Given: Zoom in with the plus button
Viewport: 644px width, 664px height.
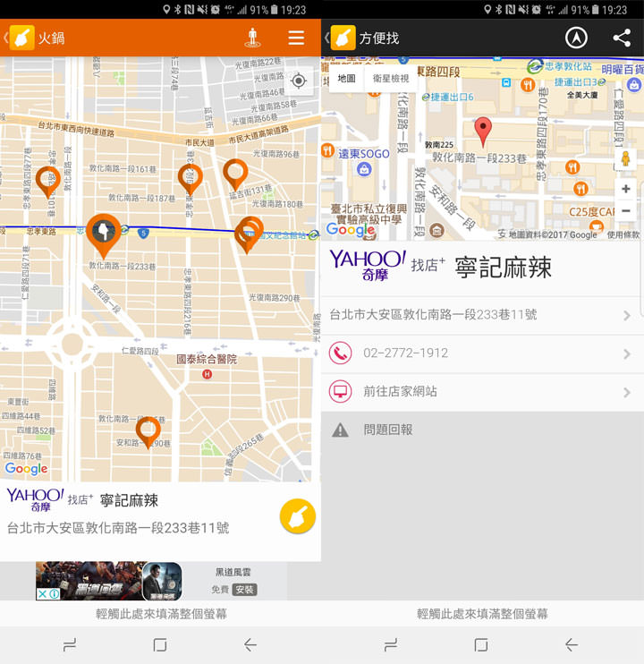Looking at the screenshot, I should (x=626, y=189).
